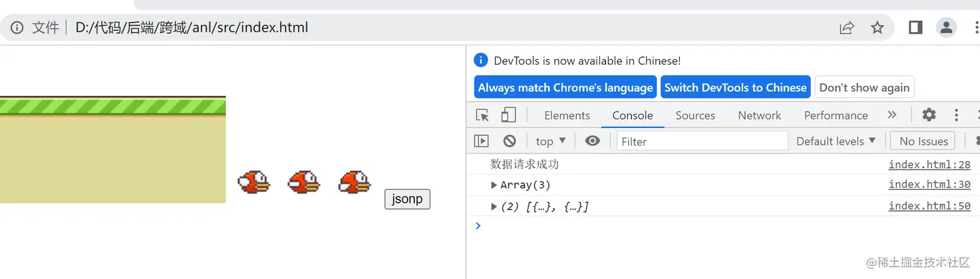View site information icon in address bar
Screen dimensions: 980x279
(17, 28)
